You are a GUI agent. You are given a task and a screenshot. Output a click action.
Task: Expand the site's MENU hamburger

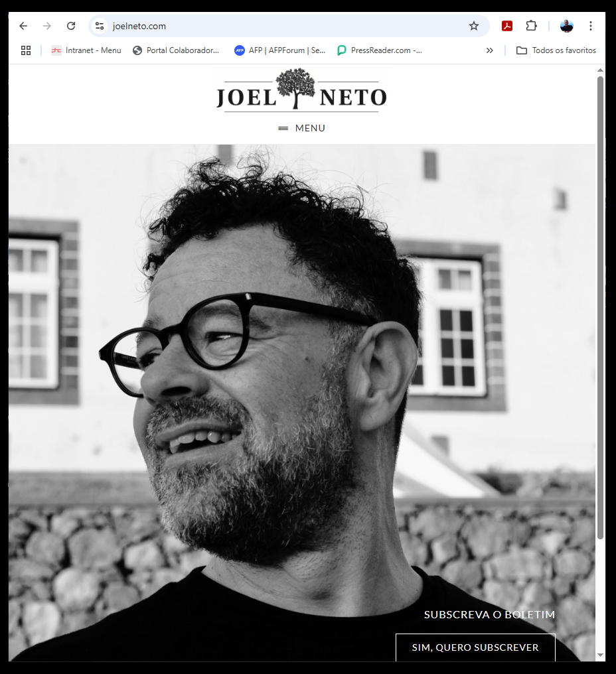301,128
